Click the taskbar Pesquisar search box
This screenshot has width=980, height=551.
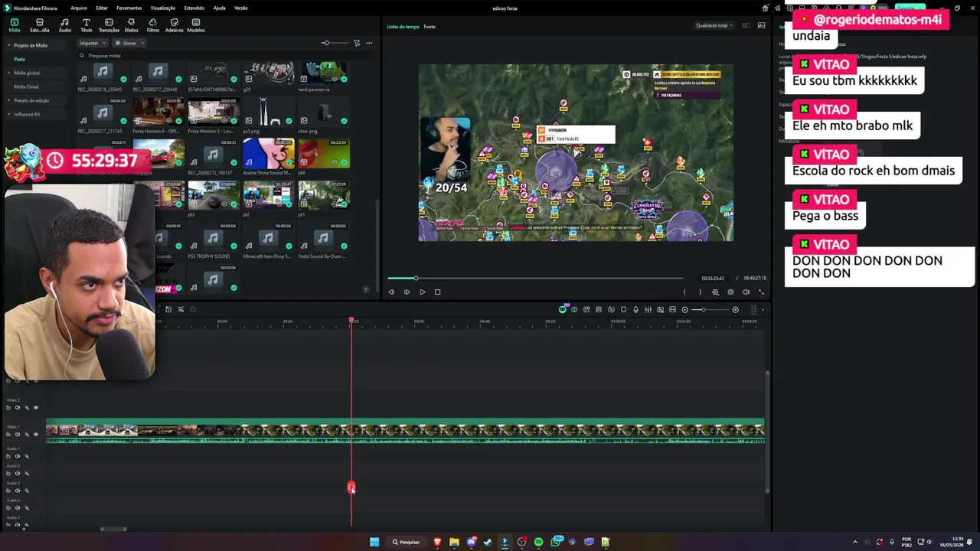tap(407, 542)
